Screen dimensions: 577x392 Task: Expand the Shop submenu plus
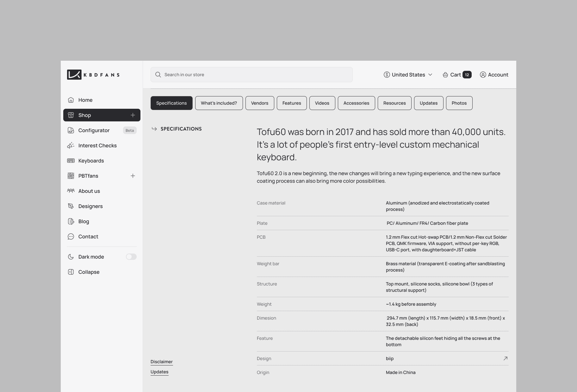click(133, 115)
